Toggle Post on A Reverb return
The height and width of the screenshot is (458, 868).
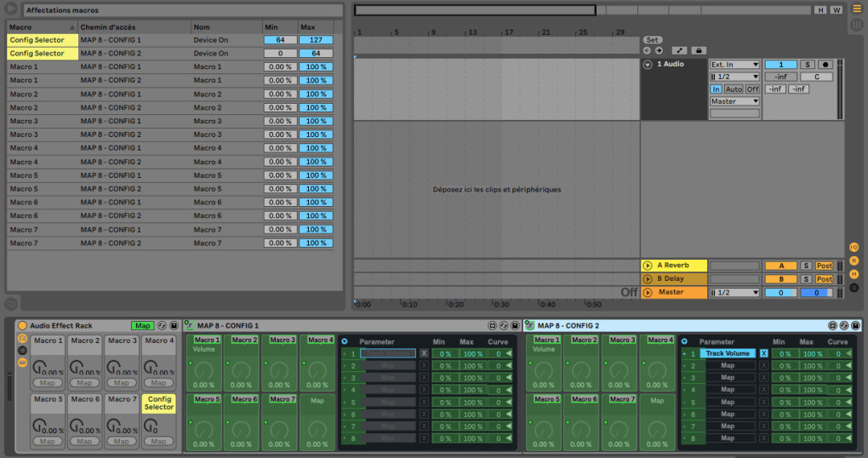coord(824,266)
